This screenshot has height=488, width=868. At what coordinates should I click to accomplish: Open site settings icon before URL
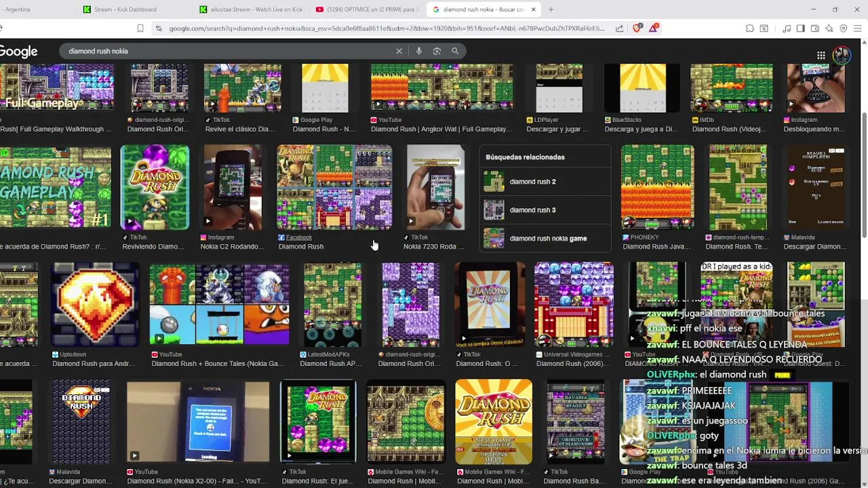click(x=159, y=28)
